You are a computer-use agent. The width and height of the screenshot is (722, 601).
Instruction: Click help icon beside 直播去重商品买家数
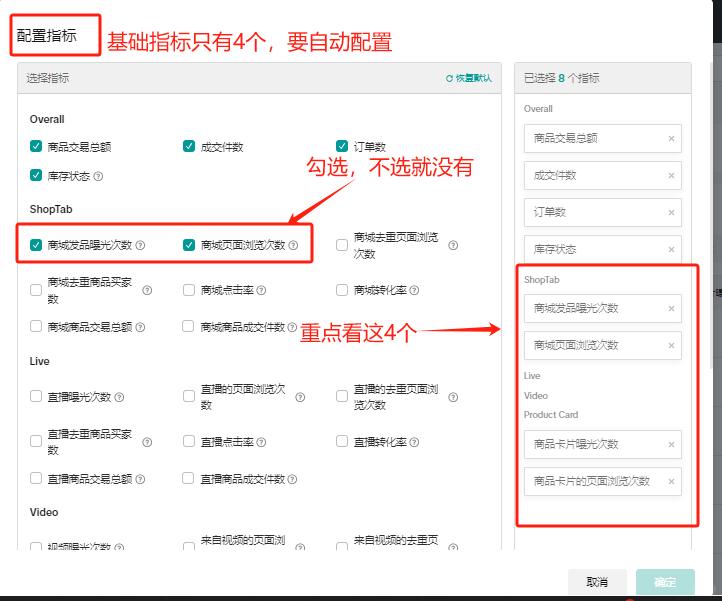point(147,442)
